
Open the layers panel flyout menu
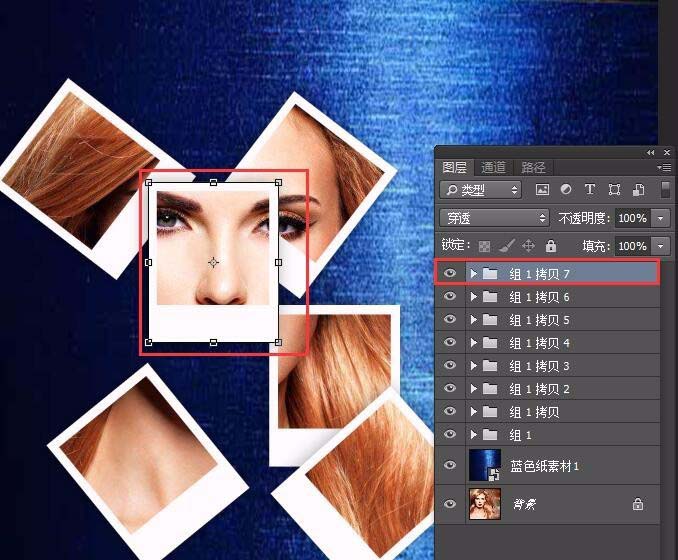tap(664, 167)
